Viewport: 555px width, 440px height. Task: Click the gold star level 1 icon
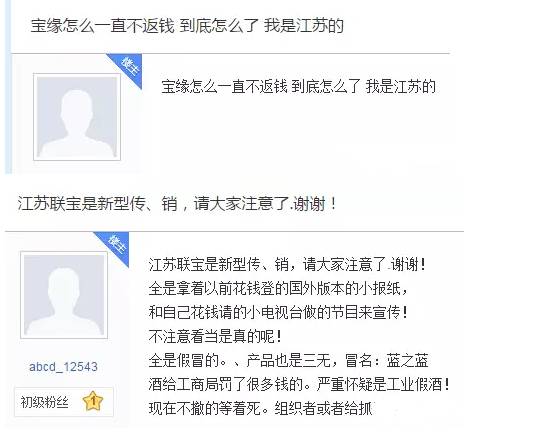93,401
